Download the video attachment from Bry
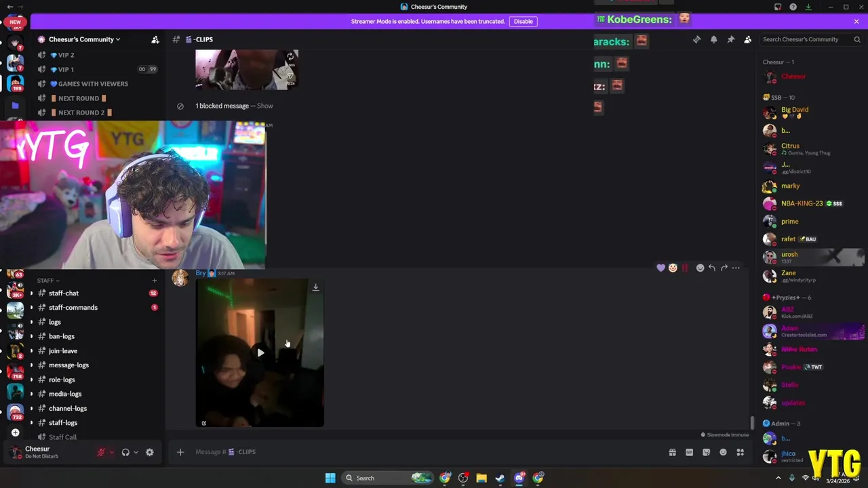868x488 pixels. click(x=315, y=287)
